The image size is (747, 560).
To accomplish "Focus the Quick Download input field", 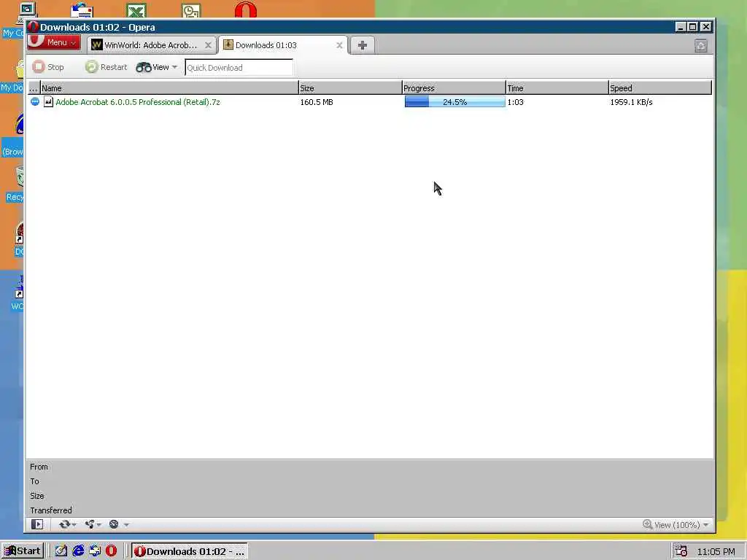I will [x=239, y=68].
